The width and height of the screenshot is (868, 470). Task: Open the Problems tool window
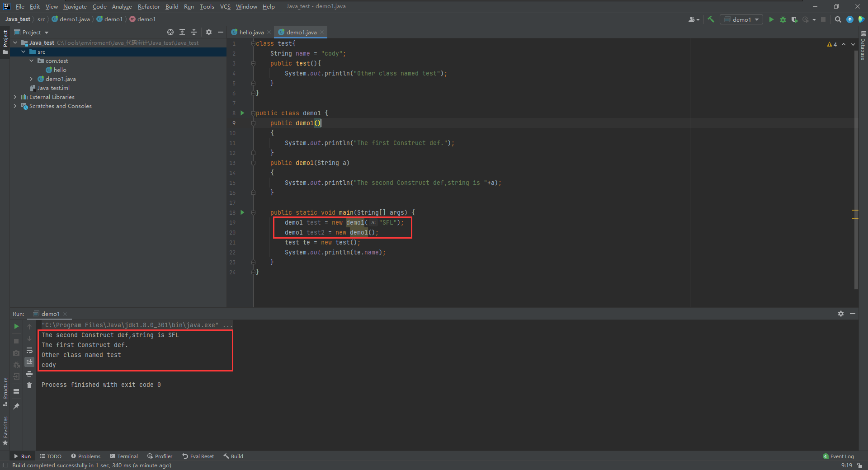coord(86,456)
